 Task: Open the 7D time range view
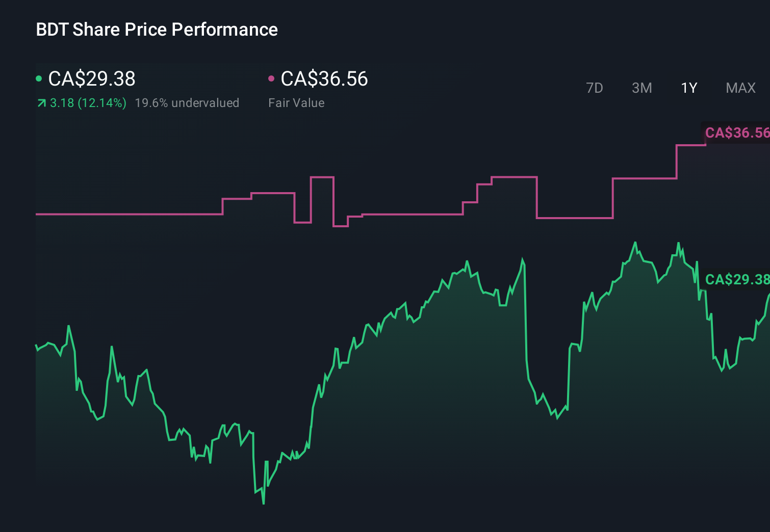tap(595, 88)
